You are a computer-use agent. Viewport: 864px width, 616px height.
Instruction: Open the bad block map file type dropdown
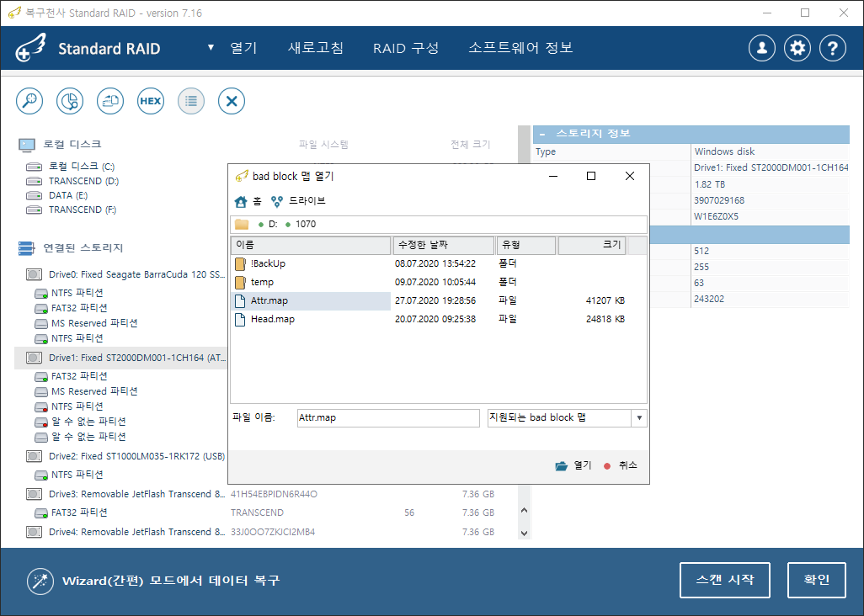[x=639, y=418]
